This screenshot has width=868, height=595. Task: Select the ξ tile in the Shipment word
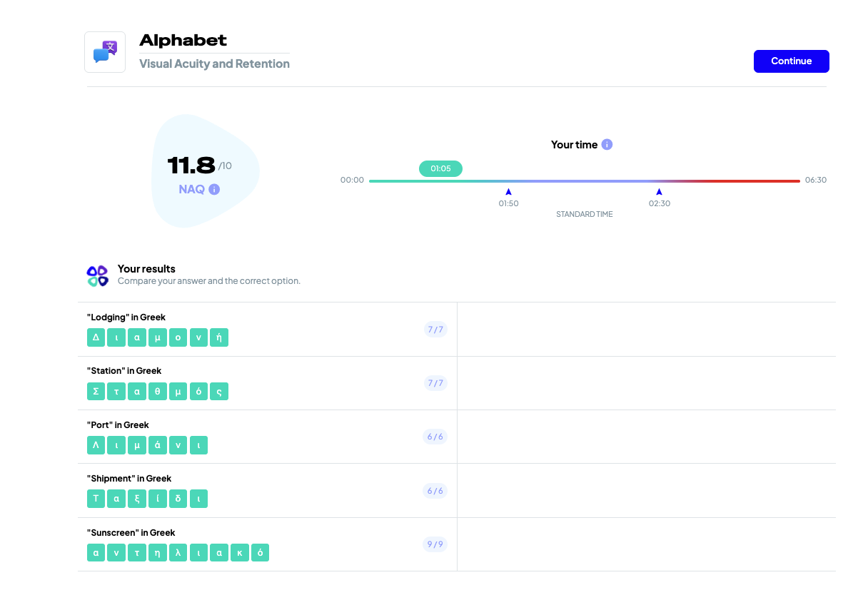(x=137, y=499)
